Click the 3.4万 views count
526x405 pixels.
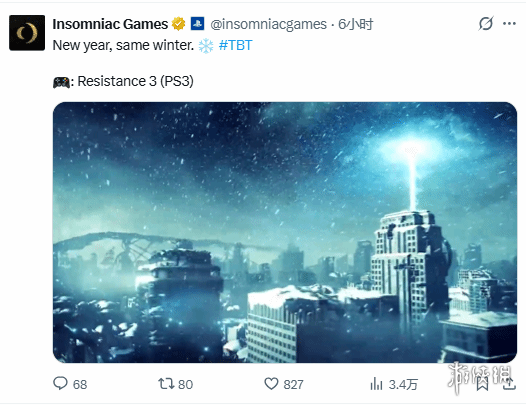(403, 385)
